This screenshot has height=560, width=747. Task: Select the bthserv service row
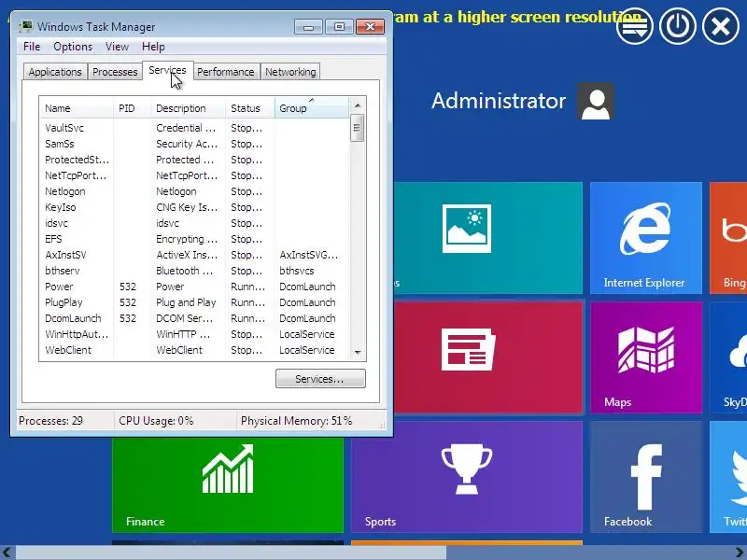click(x=194, y=271)
